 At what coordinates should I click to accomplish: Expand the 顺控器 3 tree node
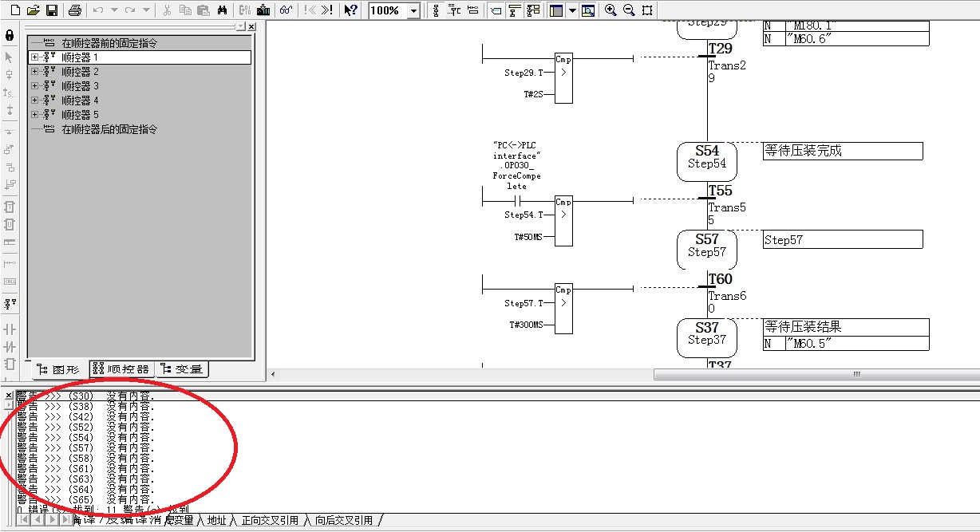[x=34, y=86]
